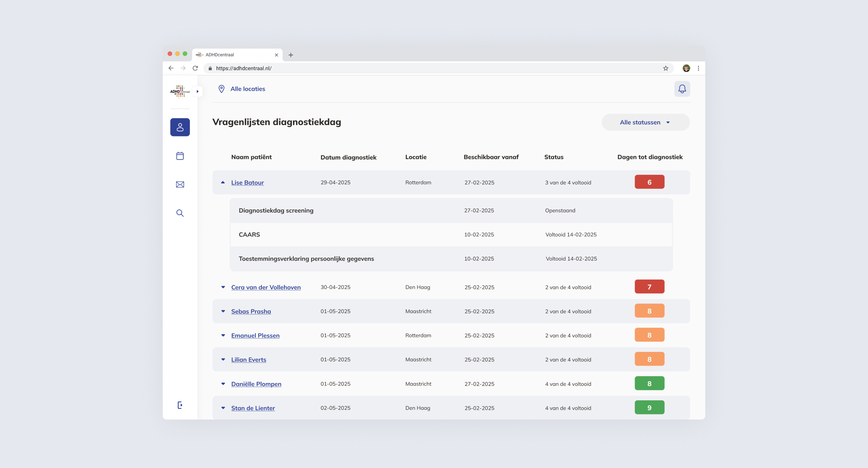
Task: Expand the Cera van der Vollehoven row
Action: click(x=223, y=287)
